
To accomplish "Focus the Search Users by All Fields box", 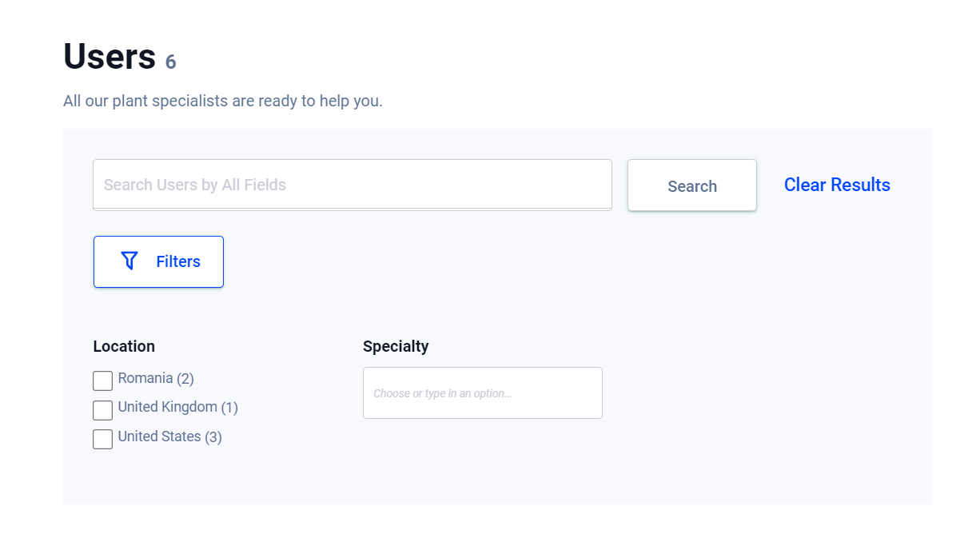I will point(352,185).
